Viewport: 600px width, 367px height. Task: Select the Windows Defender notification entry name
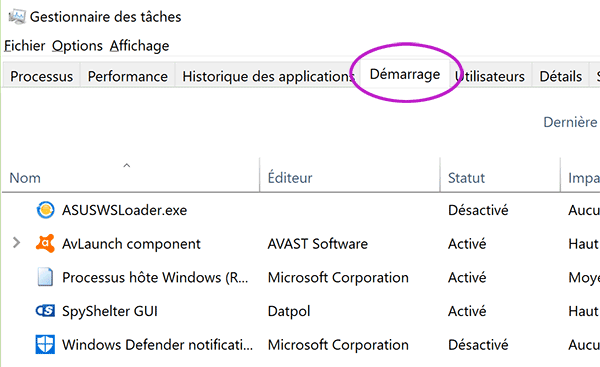[157, 345]
